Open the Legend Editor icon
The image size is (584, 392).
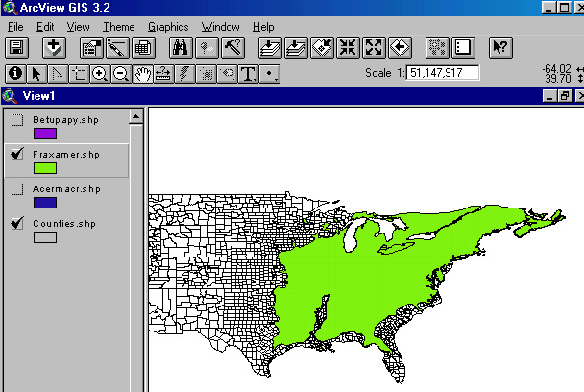[117, 48]
